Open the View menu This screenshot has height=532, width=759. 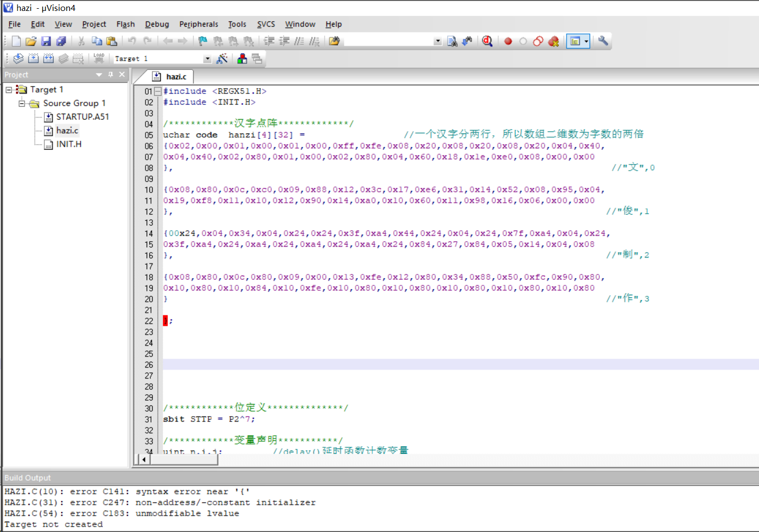(x=63, y=24)
